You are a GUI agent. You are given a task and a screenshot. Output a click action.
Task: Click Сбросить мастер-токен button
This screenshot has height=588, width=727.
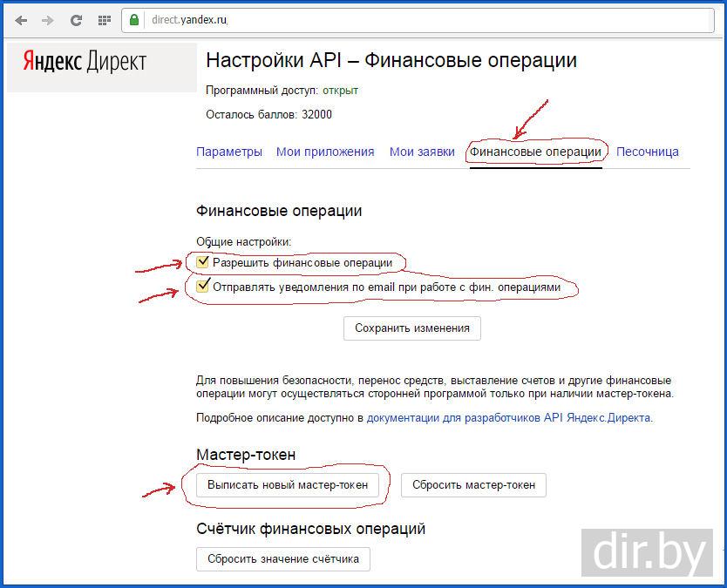[x=473, y=485]
